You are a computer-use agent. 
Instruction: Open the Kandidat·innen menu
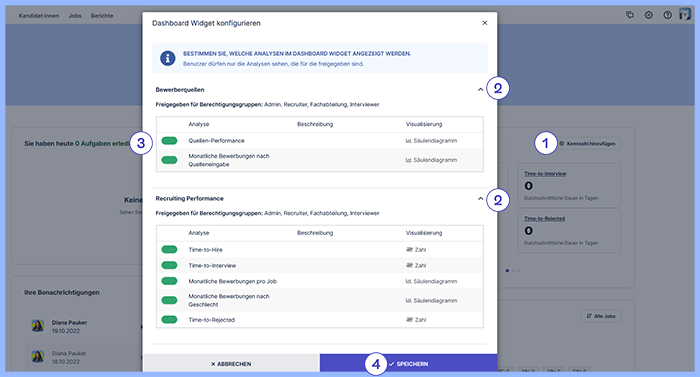[x=39, y=16]
